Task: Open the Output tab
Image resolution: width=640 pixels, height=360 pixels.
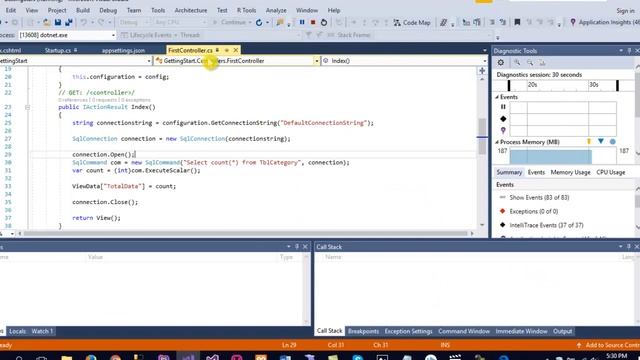Action: pos(562,331)
